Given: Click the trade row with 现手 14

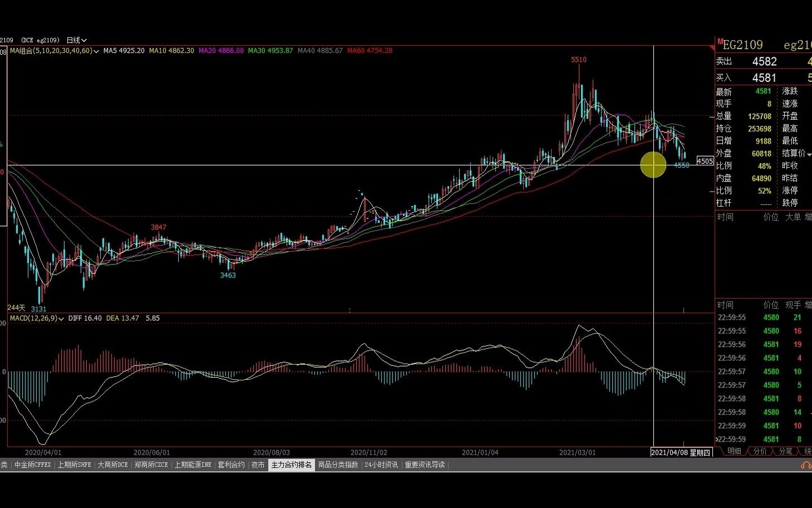Looking at the screenshot, I should (x=763, y=412).
